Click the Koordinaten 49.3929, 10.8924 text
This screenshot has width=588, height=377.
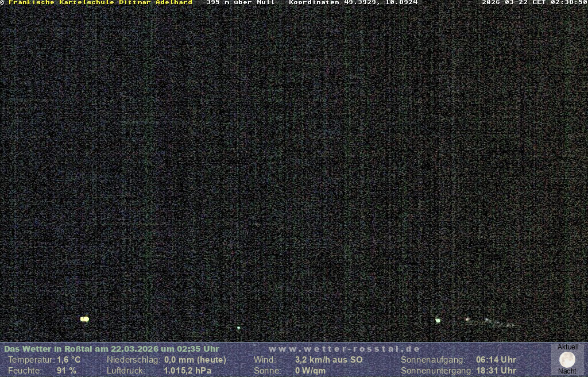[x=353, y=2]
